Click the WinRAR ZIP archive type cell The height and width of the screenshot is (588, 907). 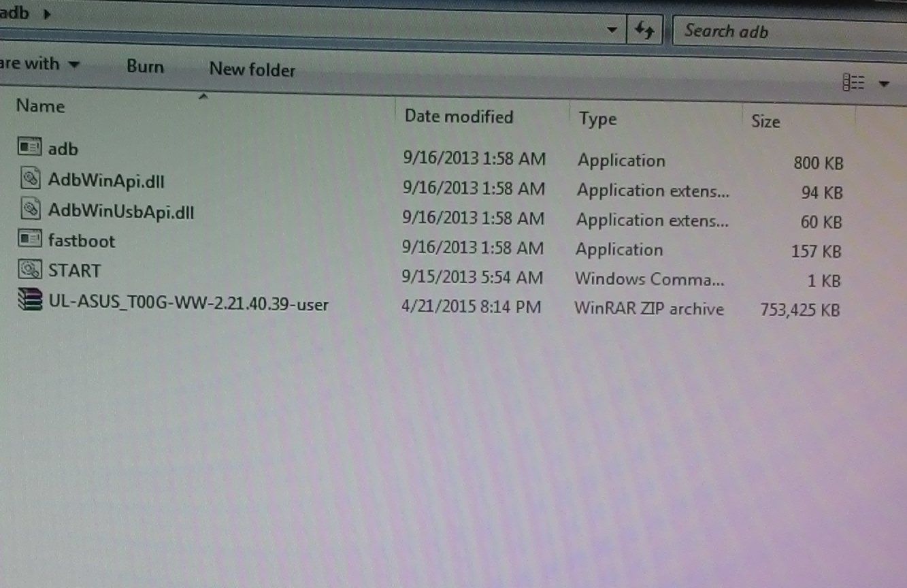point(649,308)
